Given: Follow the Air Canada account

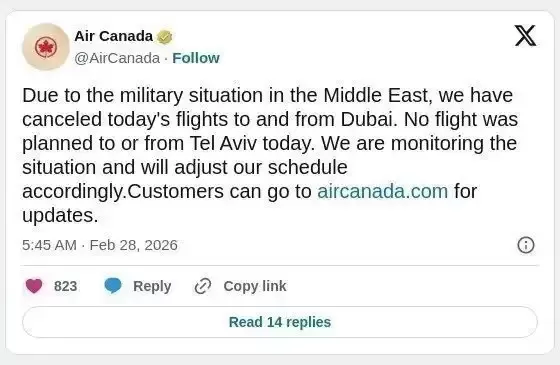Looking at the screenshot, I should point(196,58).
